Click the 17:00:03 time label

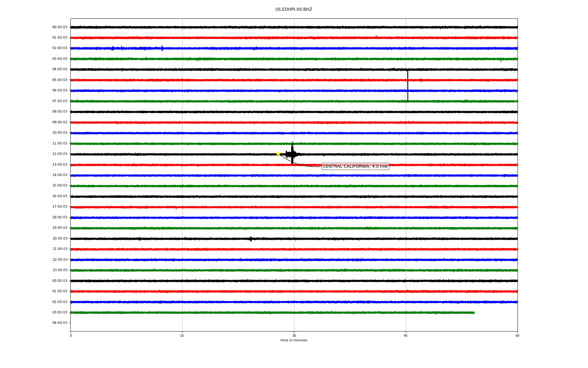(x=60, y=207)
